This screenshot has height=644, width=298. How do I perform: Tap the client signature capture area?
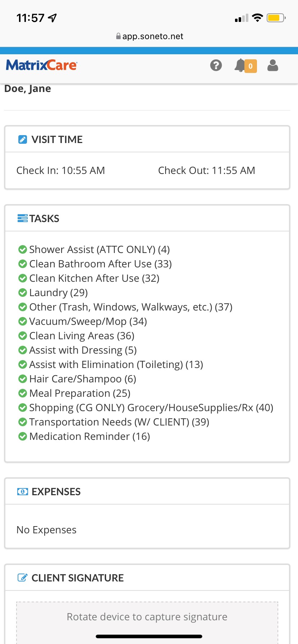tap(147, 623)
